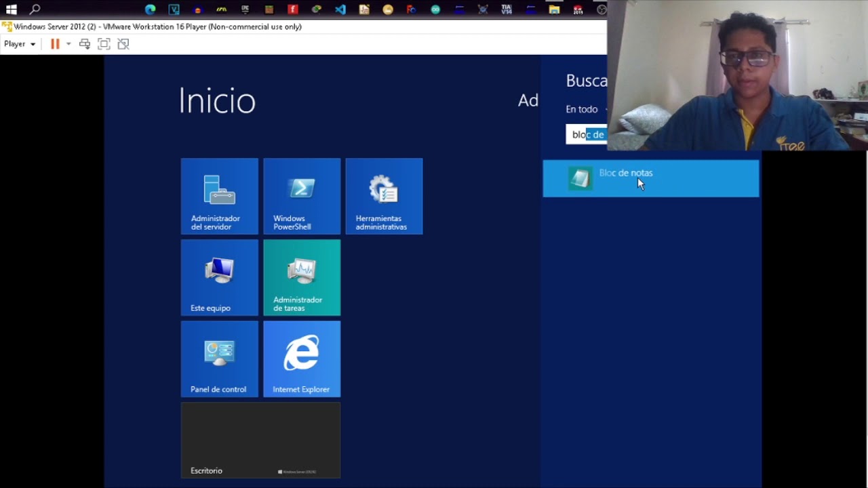Open the Escritorio desktop tile

pos(260,440)
